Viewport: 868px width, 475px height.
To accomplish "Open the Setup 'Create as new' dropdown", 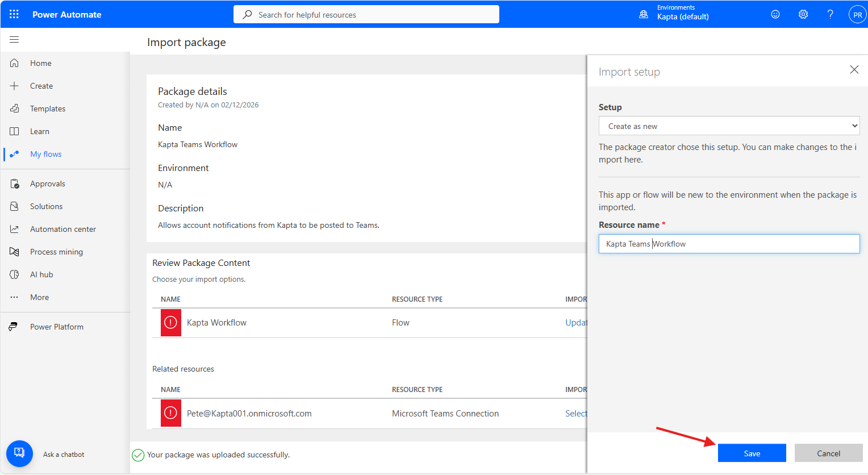I will pyautogui.click(x=729, y=126).
